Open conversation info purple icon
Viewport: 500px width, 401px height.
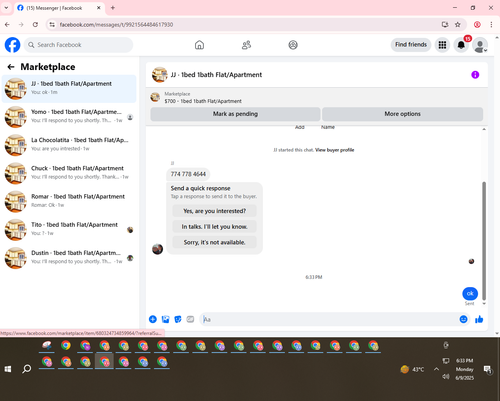[475, 75]
